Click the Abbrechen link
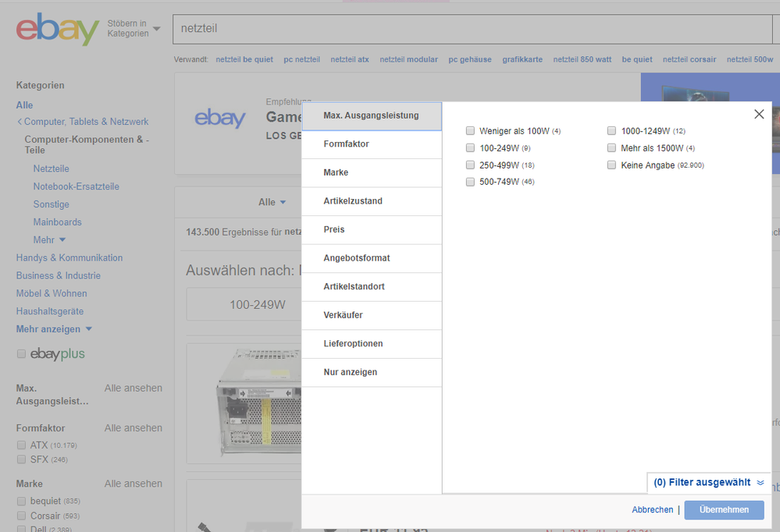Viewport: 780px width, 532px height. 652,510
